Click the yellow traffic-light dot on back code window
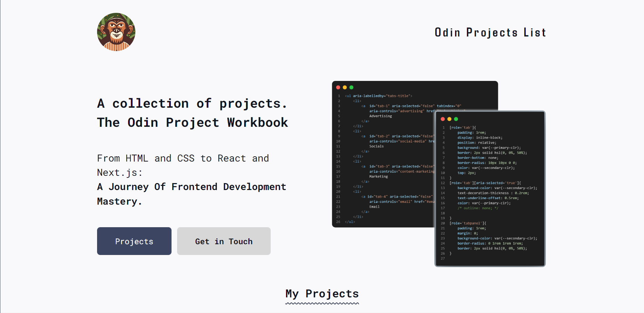Viewport: 644px width, 313px height. click(345, 87)
